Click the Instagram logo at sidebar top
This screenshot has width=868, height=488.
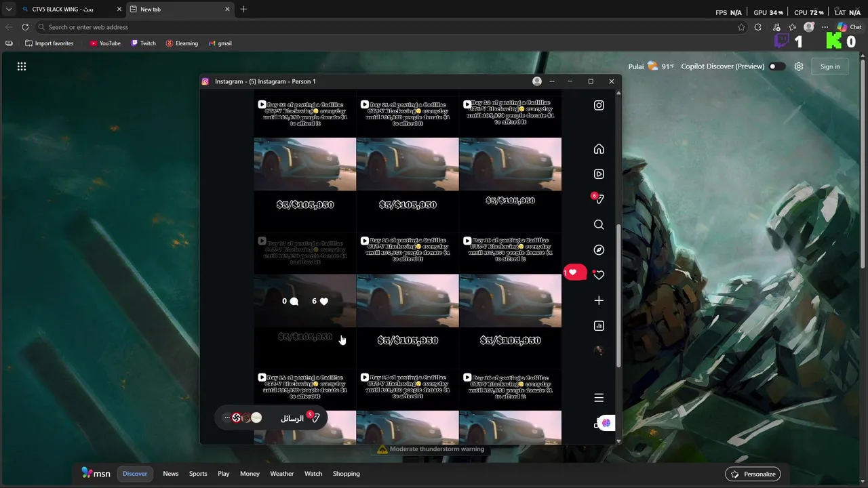click(x=599, y=106)
